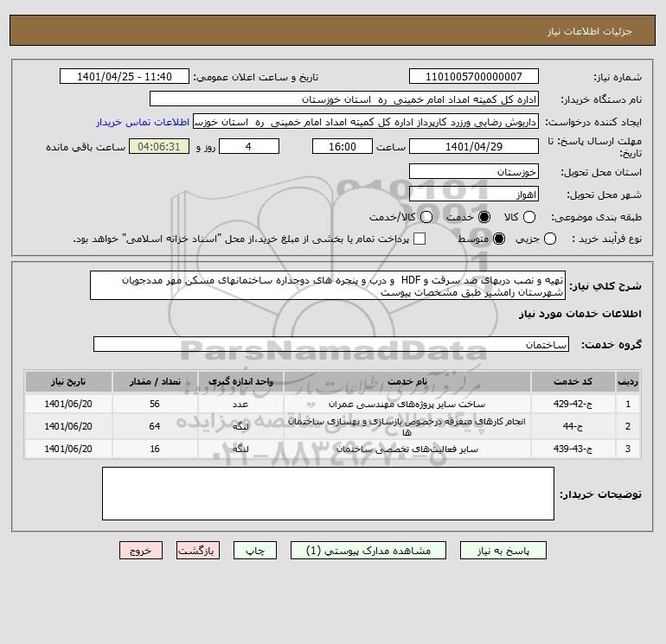Click the remaining time countdown 04:06:31

tap(159, 146)
